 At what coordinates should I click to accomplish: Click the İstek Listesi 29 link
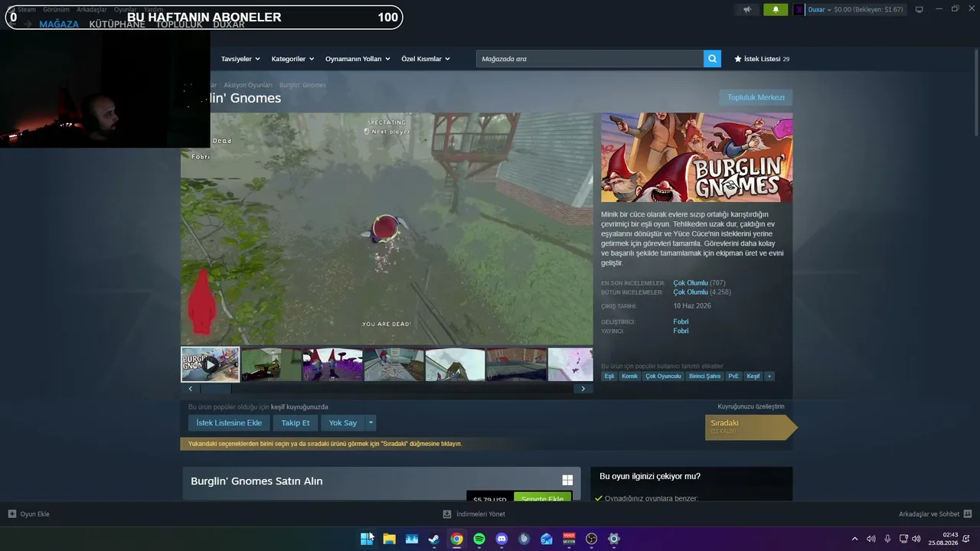[x=762, y=59]
